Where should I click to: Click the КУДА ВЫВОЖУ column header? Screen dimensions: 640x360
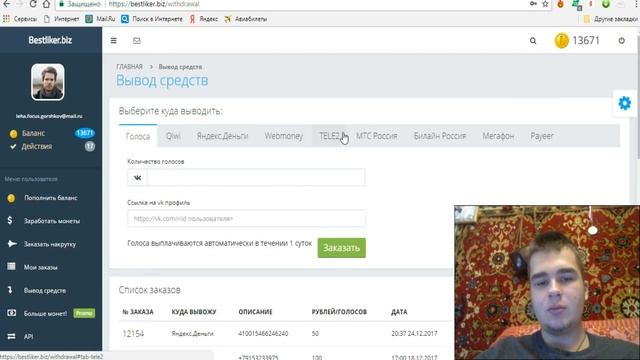point(194,312)
